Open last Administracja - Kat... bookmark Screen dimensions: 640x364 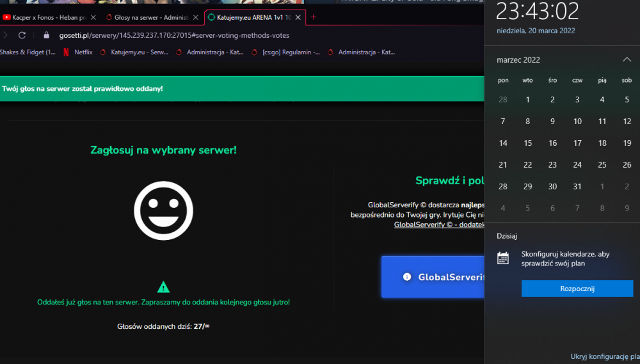[x=361, y=52]
